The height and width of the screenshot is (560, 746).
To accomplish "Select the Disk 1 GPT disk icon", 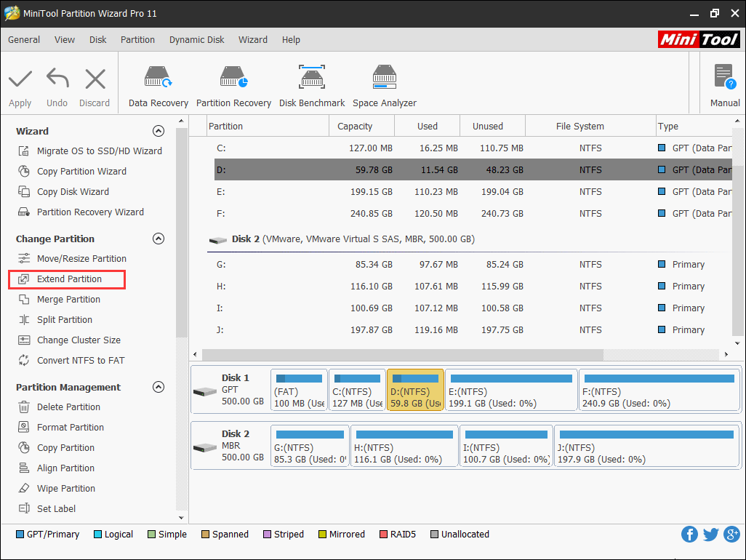I will 206,391.
